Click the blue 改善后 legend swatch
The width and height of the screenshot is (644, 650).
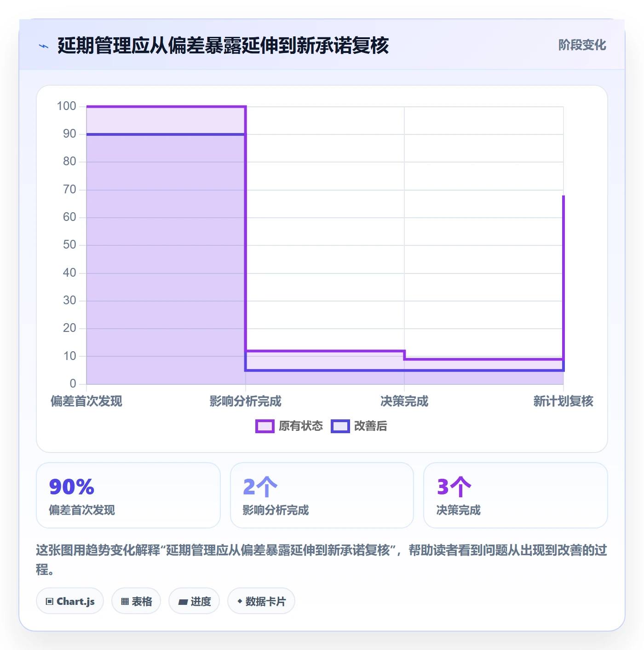(x=340, y=426)
